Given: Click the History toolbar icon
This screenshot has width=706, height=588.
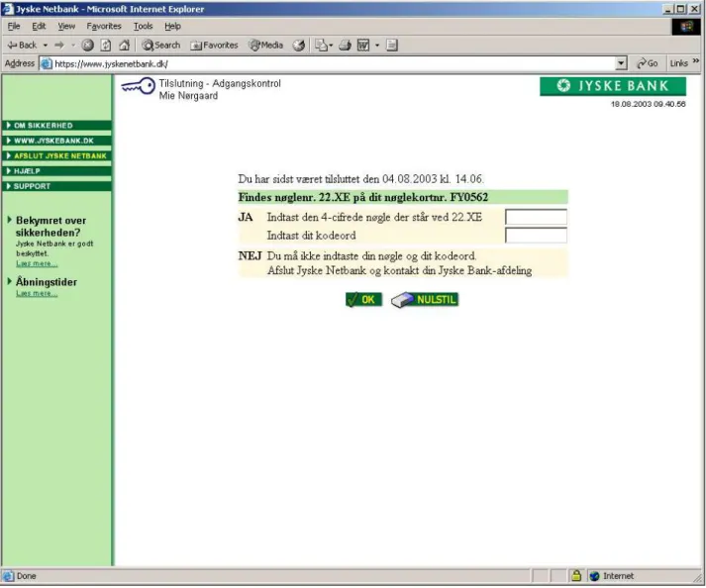Looking at the screenshot, I should point(298,45).
